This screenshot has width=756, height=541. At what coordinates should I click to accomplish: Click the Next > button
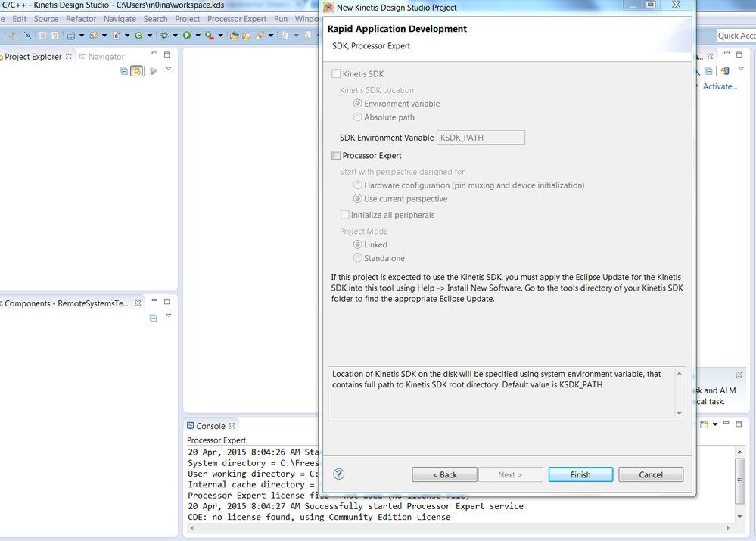pyautogui.click(x=510, y=474)
